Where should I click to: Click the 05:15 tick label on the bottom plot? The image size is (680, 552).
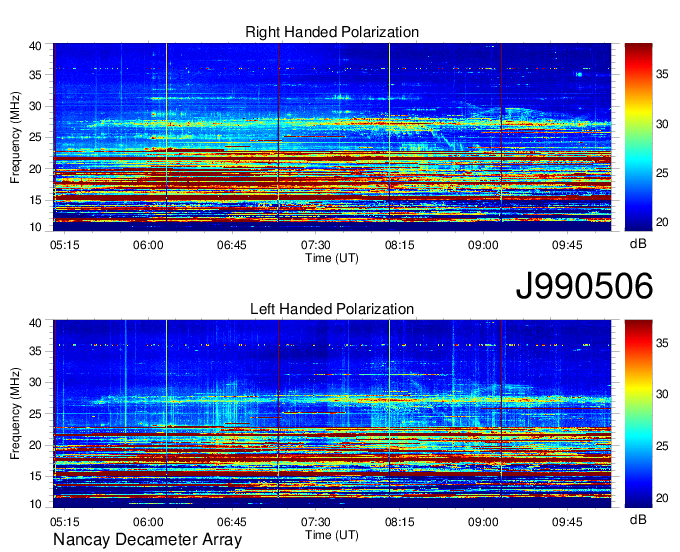point(65,522)
